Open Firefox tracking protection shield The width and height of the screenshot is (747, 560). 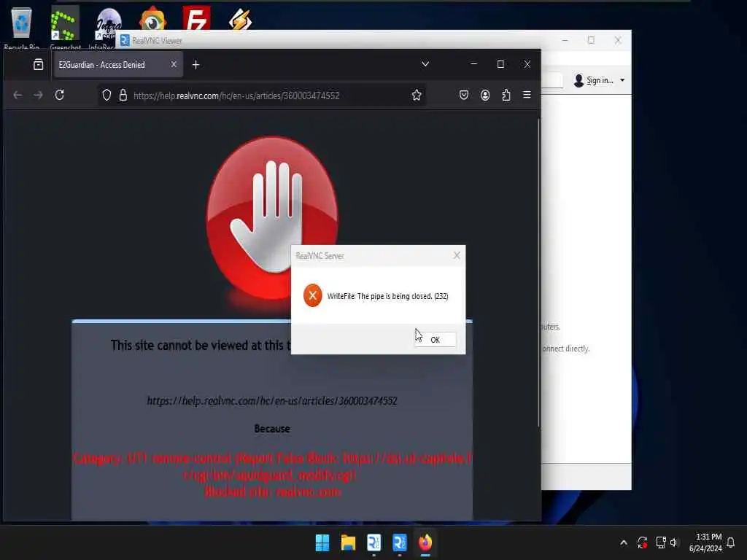point(107,96)
